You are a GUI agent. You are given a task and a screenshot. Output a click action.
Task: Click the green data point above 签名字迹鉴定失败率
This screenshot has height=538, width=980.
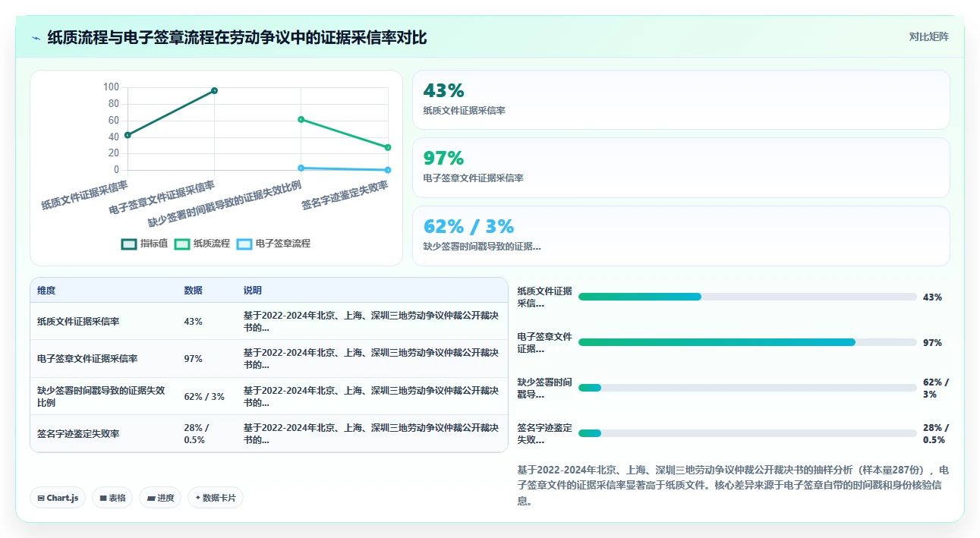(x=388, y=147)
